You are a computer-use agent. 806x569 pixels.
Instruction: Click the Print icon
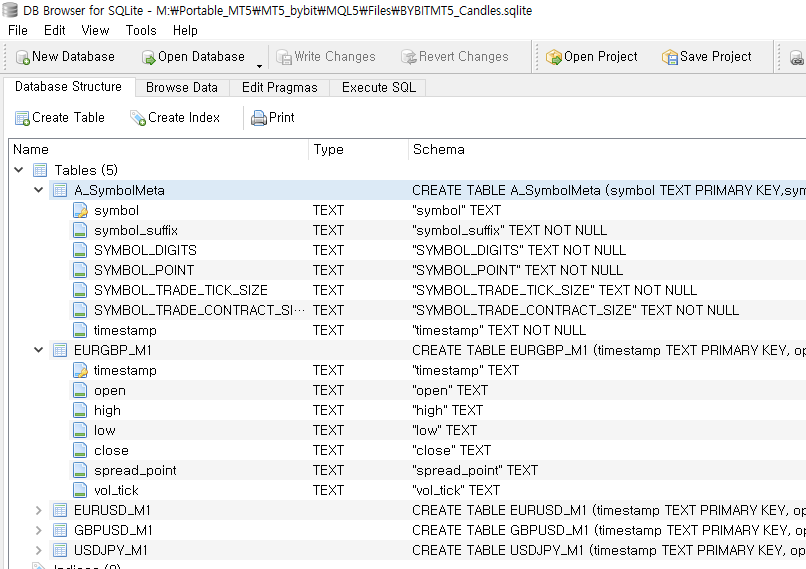click(259, 118)
